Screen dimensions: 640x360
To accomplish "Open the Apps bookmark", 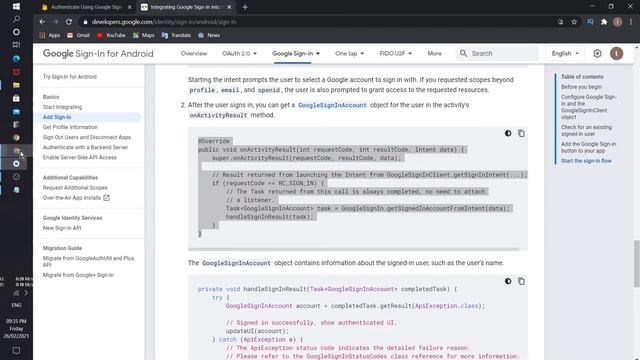I will [x=50, y=36].
